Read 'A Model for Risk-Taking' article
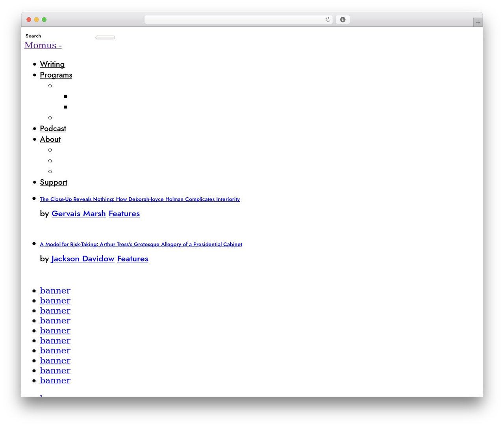 141,244
